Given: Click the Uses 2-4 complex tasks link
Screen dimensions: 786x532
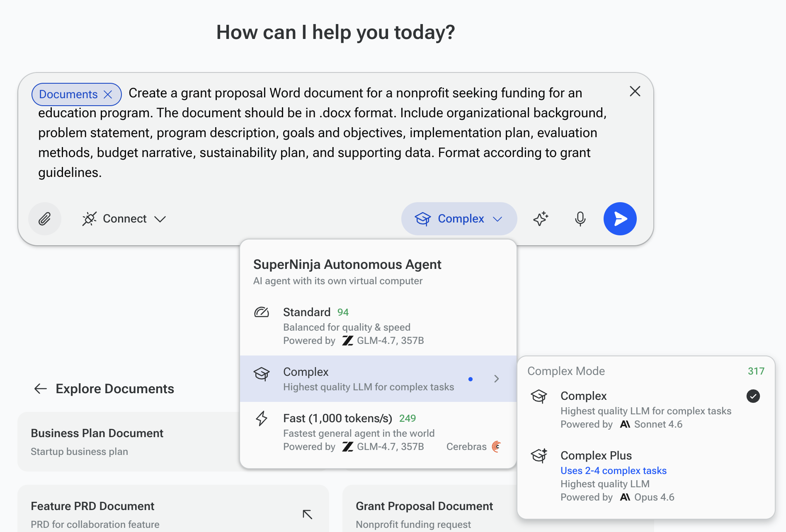Looking at the screenshot, I should [614, 471].
